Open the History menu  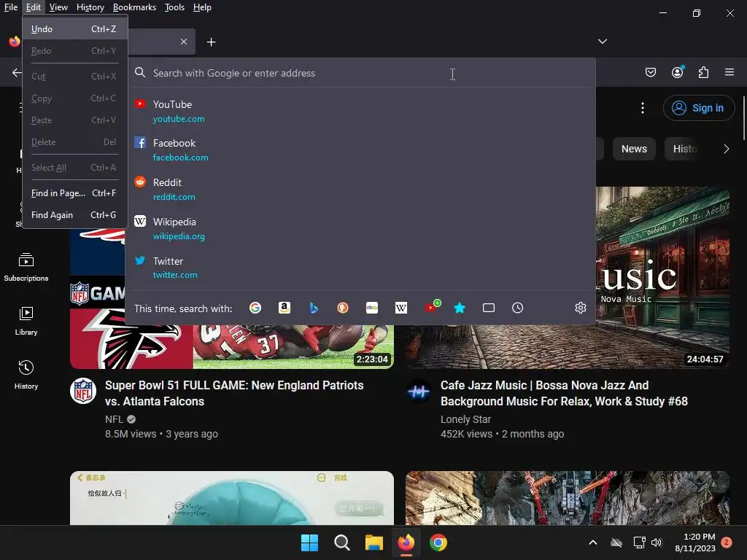coord(90,7)
